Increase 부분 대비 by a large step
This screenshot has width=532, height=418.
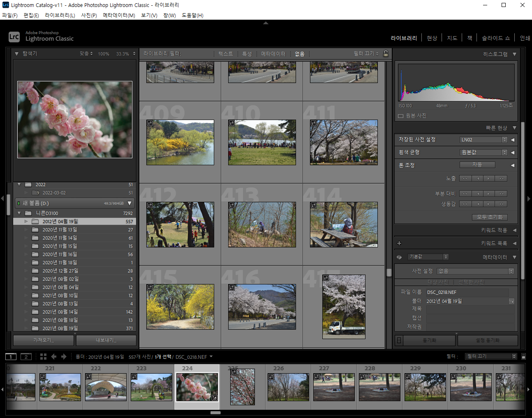[502, 194]
